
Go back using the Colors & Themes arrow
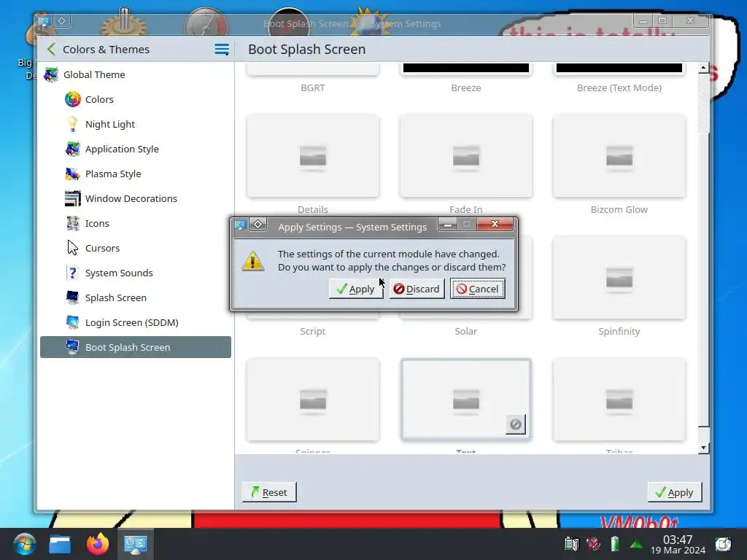(x=52, y=49)
